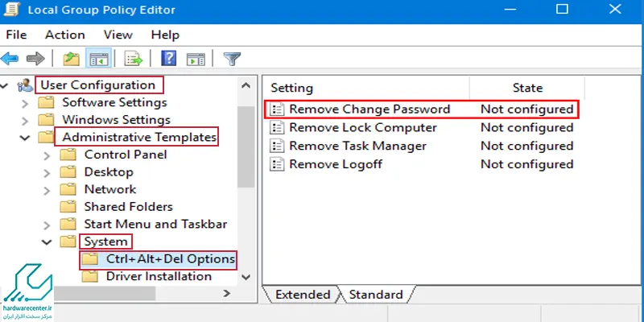Image resolution: width=644 pixels, height=322 pixels.
Task: Click the Forward arrow toolbar icon
Action: pyautogui.click(x=35, y=59)
